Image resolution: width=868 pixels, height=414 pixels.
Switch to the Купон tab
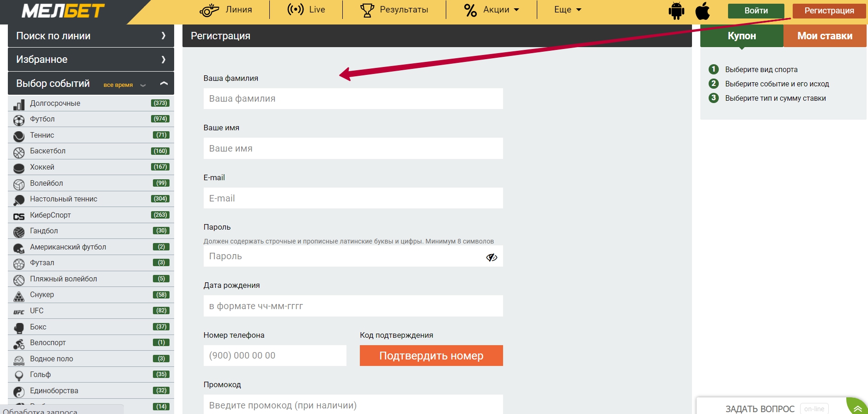pyautogui.click(x=742, y=36)
